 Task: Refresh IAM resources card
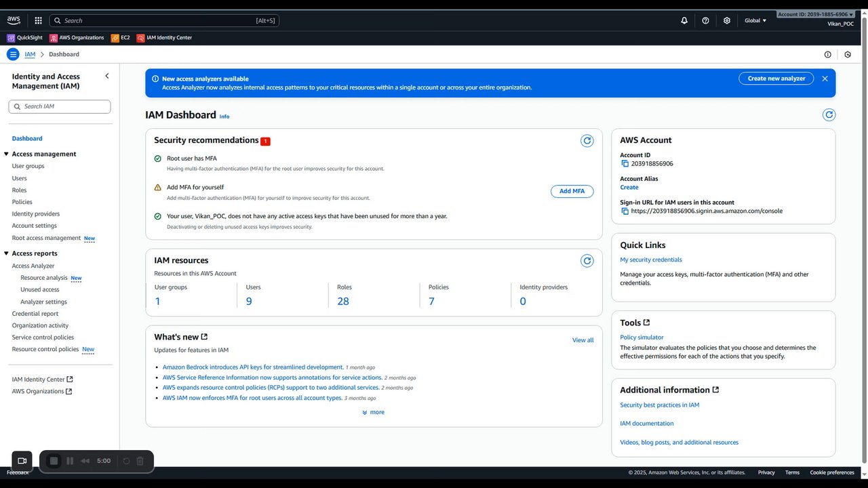587,260
